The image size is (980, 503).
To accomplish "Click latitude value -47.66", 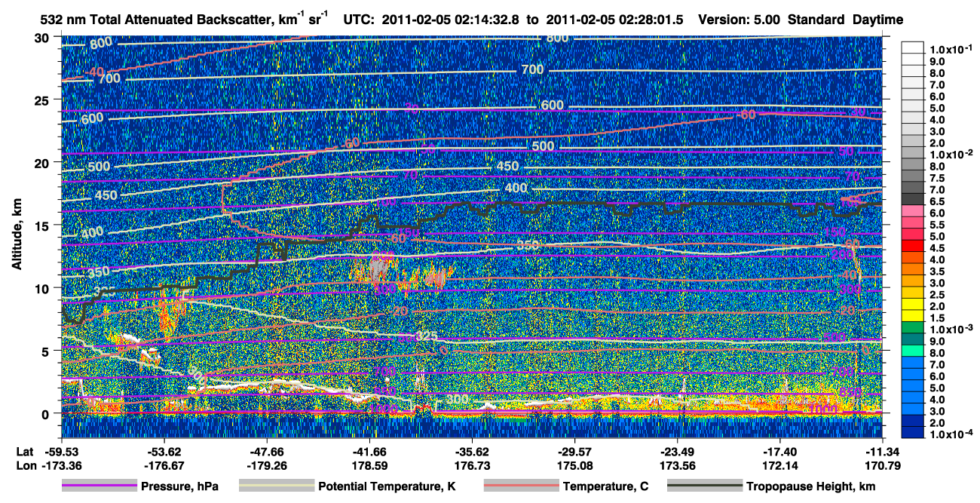I will (x=267, y=452).
